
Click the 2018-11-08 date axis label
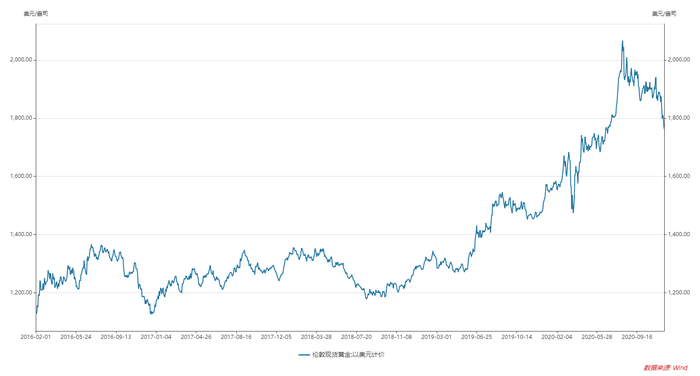point(396,337)
